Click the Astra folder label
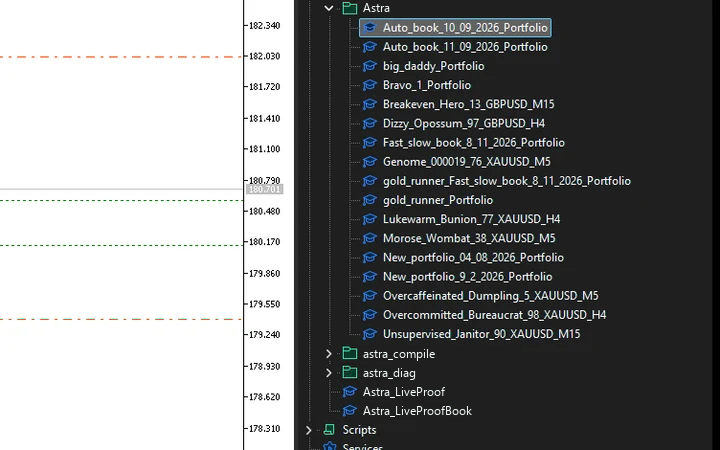Viewport: 720px width, 450px height. click(x=376, y=8)
